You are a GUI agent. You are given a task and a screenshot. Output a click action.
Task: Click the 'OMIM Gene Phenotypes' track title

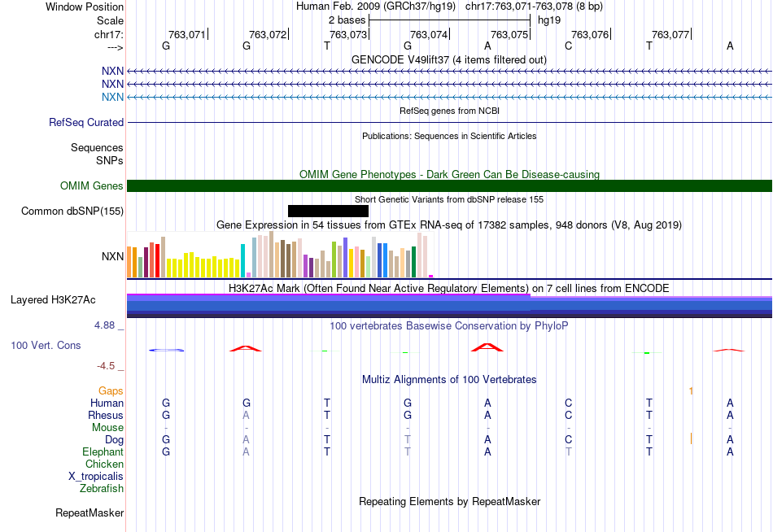[x=449, y=175]
